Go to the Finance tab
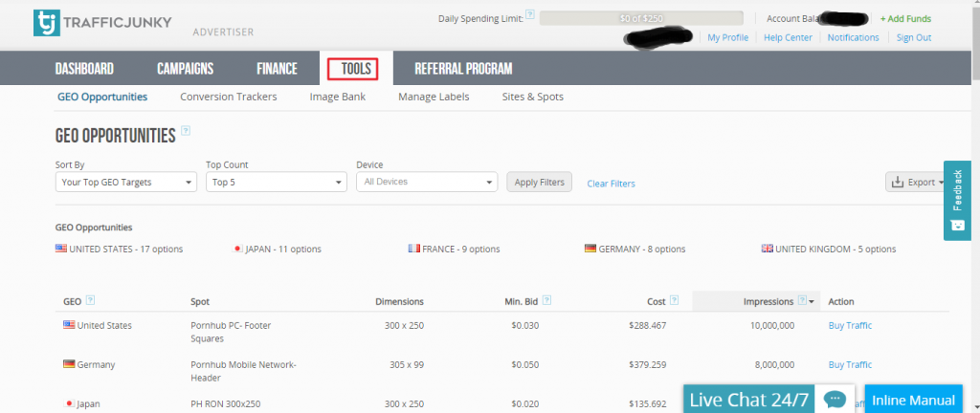The width and height of the screenshot is (980, 413). 277,69
